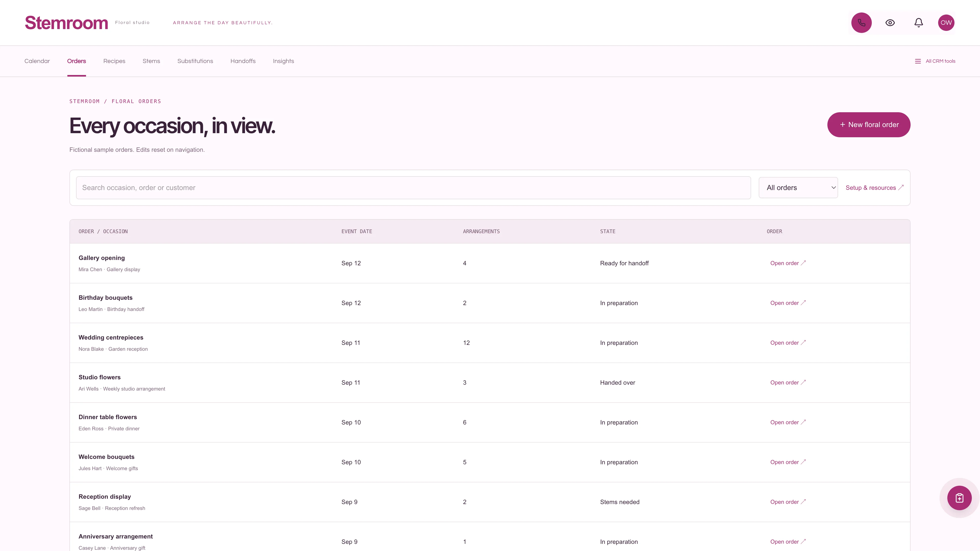This screenshot has width=980, height=551.
Task: Expand the All orders dropdown
Action: [x=798, y=187]
